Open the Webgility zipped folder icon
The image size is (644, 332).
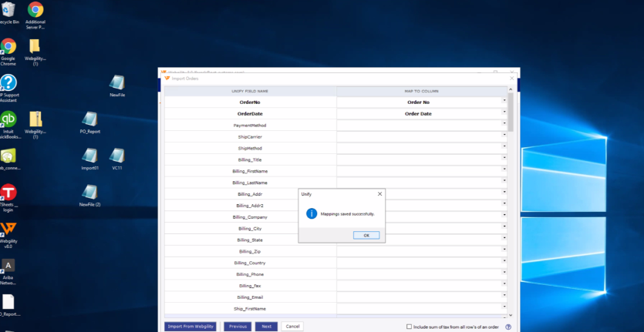[x=35, y=119]
